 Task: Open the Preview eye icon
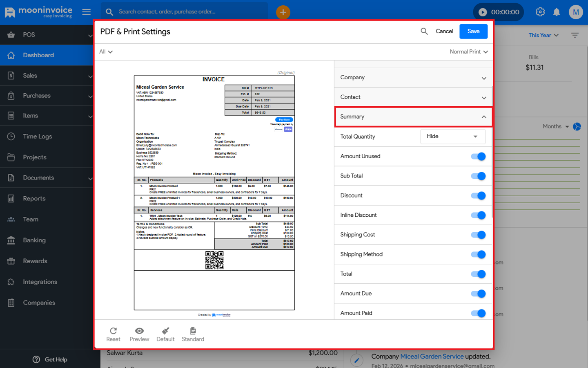pyautogui.click(x=139, y=331)
